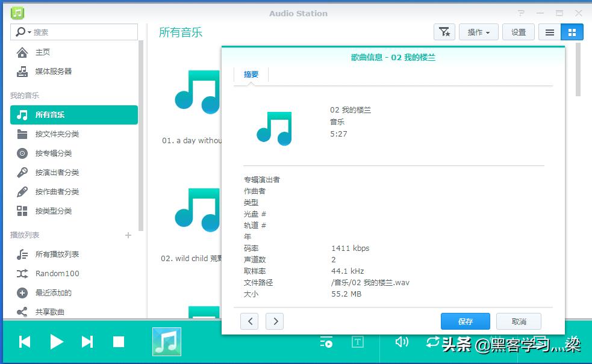Open the album art grid view
This screenshot has width=592, height=364.
[571, 32]
